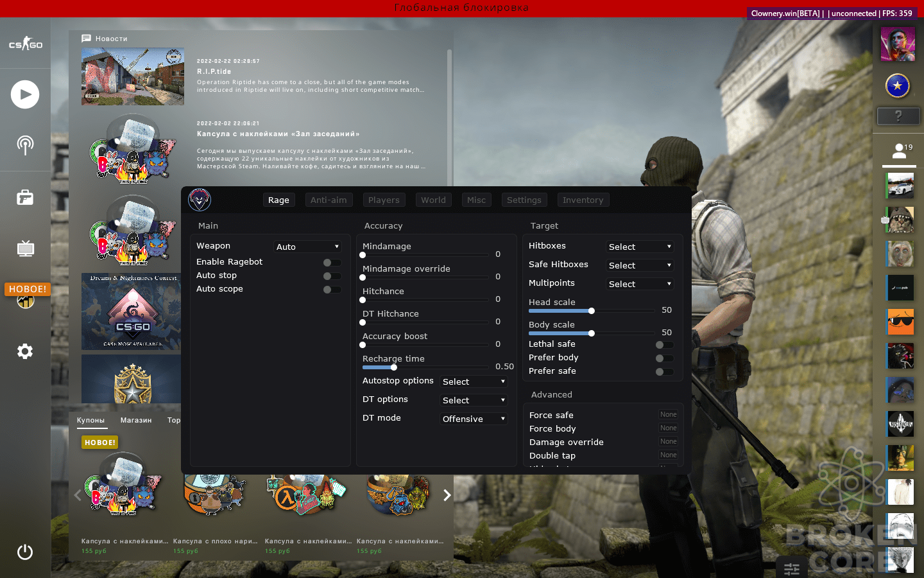Set the Force safe keybind button
This screenshot has height=578, width=924.
(668, 415)
